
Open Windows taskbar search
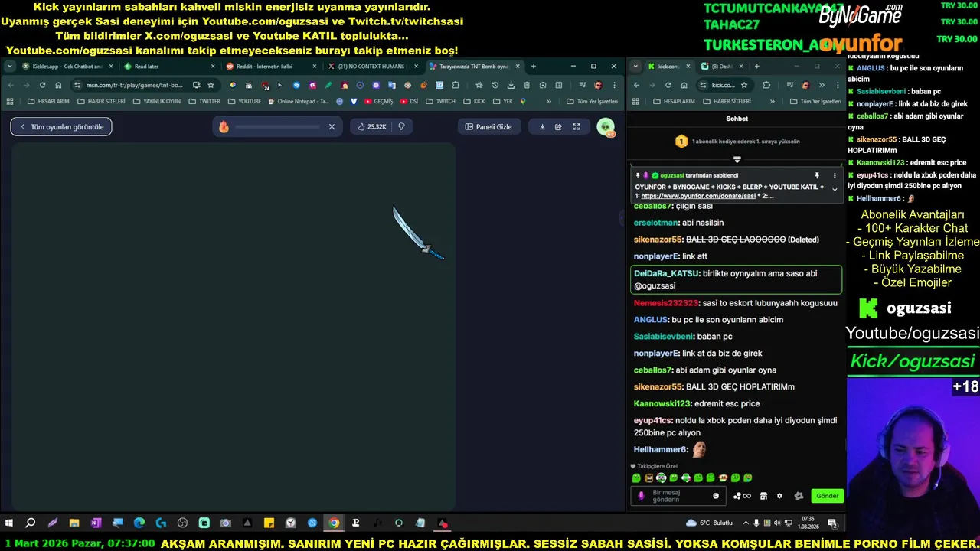(x=31, y=523)
